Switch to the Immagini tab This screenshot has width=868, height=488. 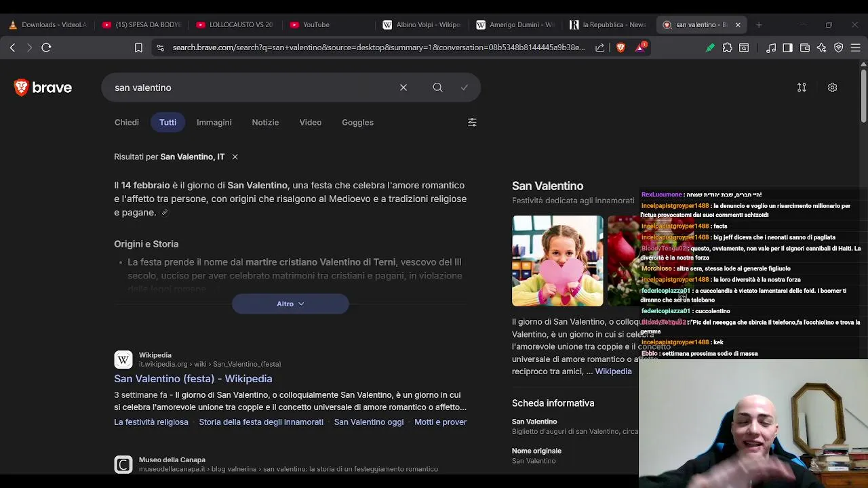[214, 123]
